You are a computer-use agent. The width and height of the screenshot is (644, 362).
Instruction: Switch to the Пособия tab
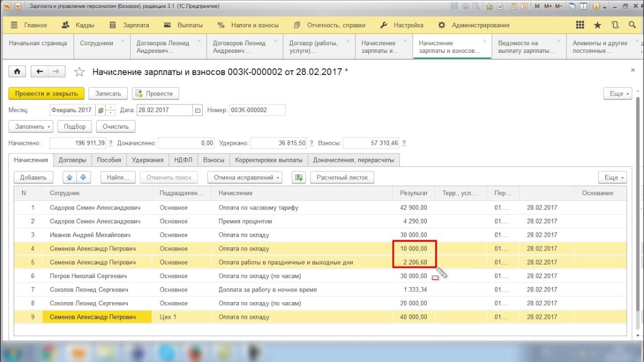109,160
